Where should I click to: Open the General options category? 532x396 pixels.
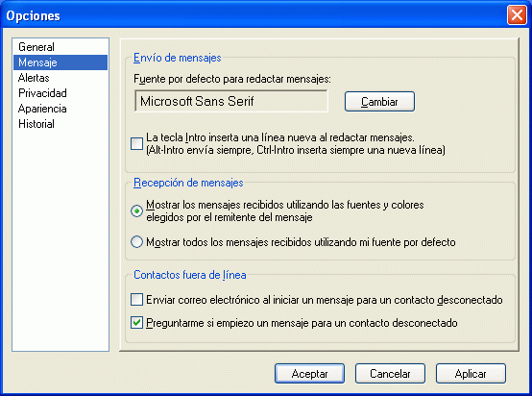[x=60, y=47]
